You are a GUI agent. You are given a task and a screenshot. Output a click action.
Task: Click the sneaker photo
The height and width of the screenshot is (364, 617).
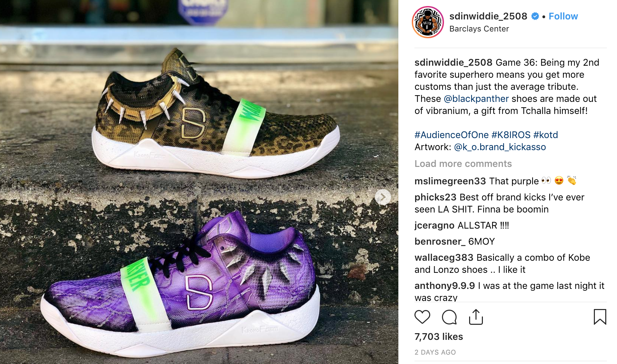(x=199, y=182)
